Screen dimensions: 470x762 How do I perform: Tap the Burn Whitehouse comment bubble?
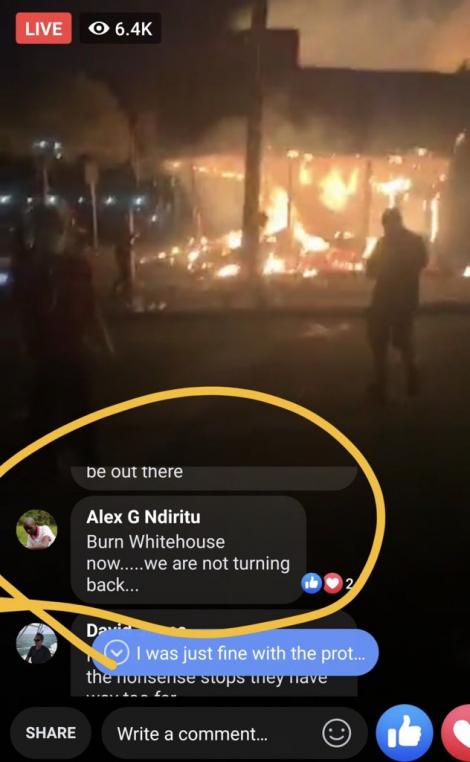[188, 550]
